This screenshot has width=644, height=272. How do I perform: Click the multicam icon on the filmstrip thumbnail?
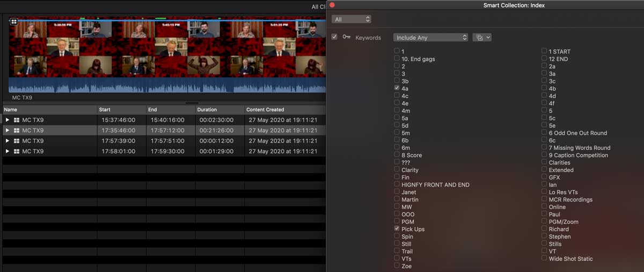14,22
